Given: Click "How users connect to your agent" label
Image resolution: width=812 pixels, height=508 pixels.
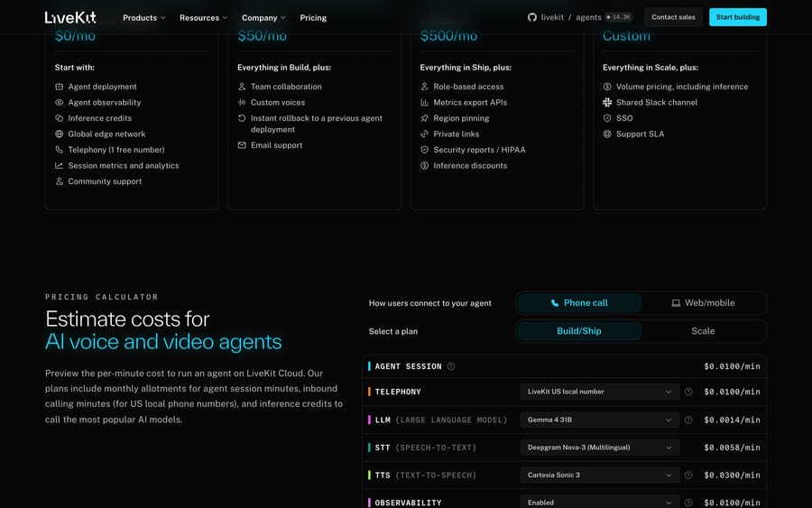Looking at the screenshot, I should [429, 303].
